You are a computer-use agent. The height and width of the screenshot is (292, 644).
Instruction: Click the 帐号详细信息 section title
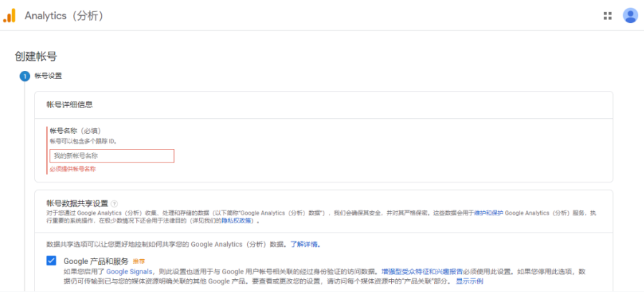(69, 104)
